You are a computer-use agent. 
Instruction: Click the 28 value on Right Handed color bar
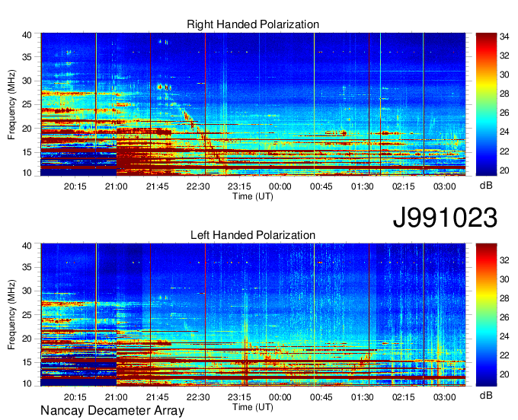504,94
